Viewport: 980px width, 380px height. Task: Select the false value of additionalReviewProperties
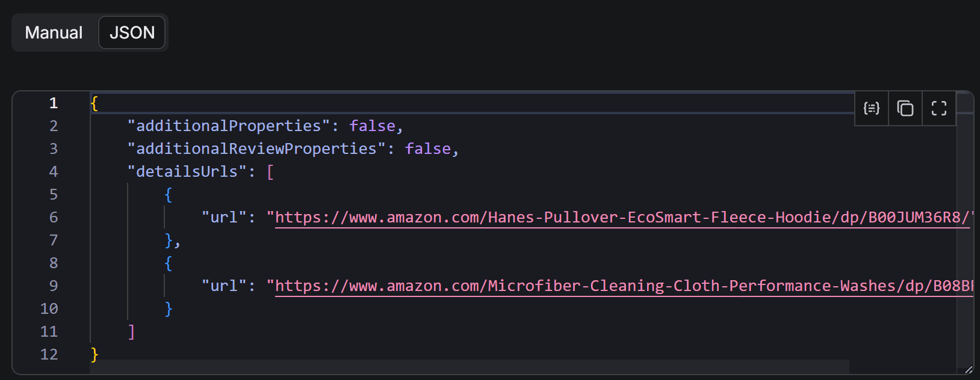(x=429, y=149)
